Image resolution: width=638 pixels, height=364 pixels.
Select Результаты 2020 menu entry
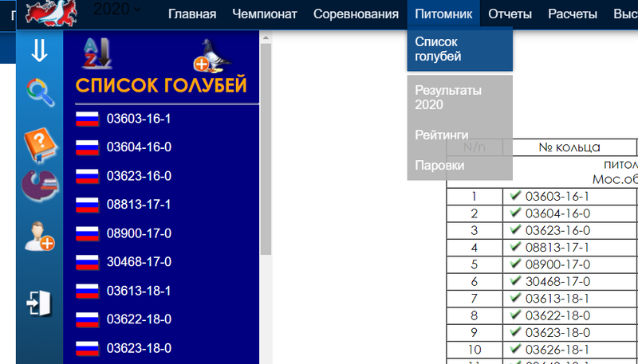click(460, 97)
